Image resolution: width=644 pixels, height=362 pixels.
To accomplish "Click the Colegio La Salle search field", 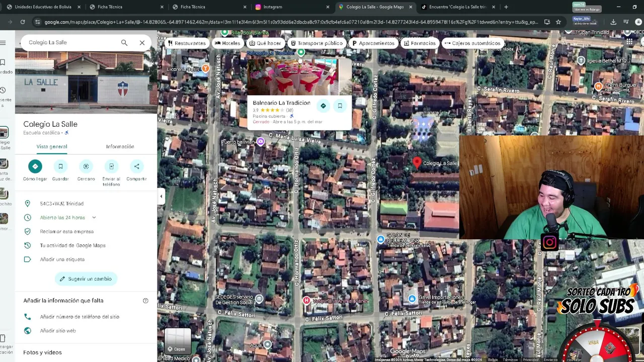I will (70, 43).
